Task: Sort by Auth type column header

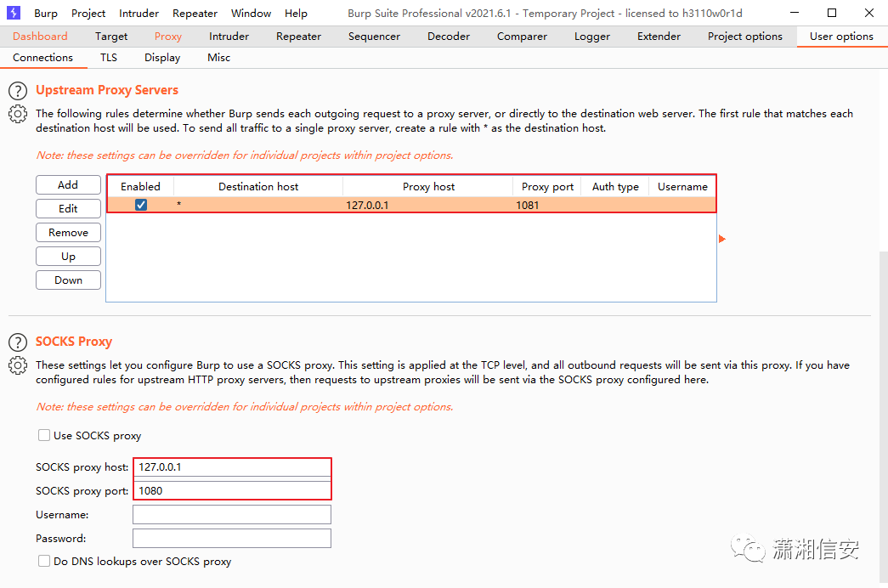Action: [x=615, y=186]
